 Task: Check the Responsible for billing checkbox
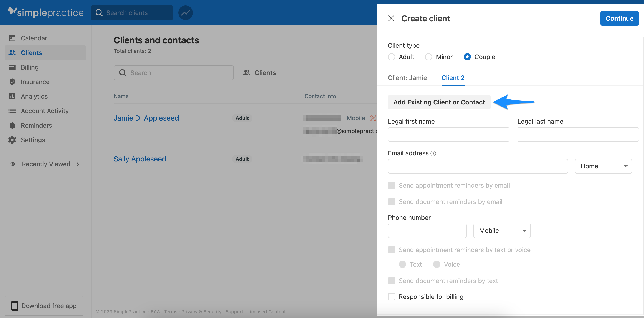pos(391,296)
